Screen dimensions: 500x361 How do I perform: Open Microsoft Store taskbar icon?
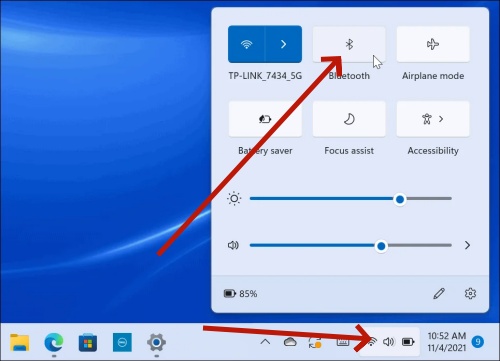click(x=88, y=342)
